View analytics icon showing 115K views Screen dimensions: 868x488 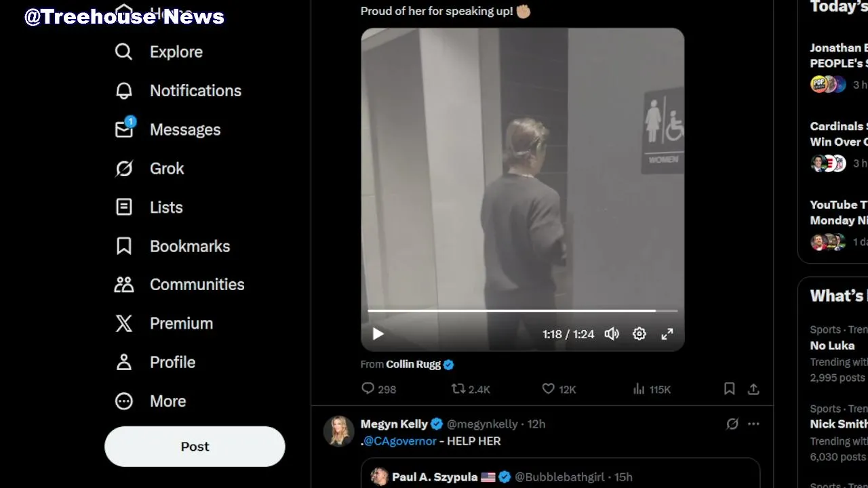651,389
